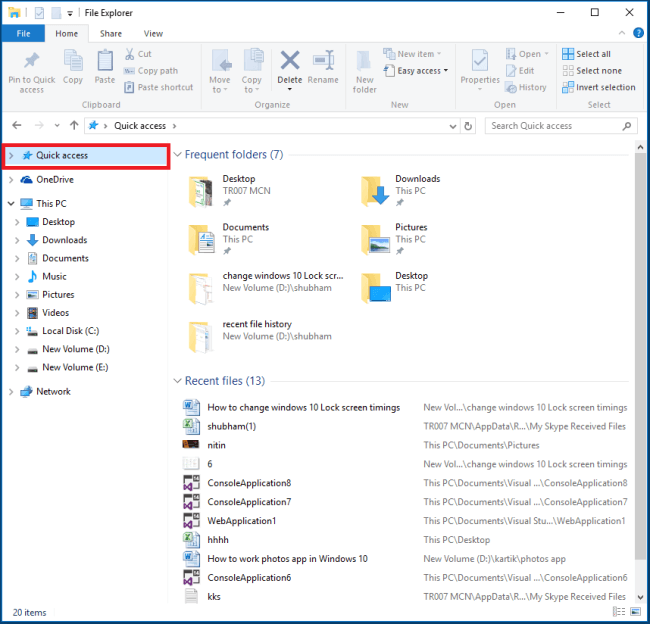Expand the OneDrive tree node

(x=11, y=180)
